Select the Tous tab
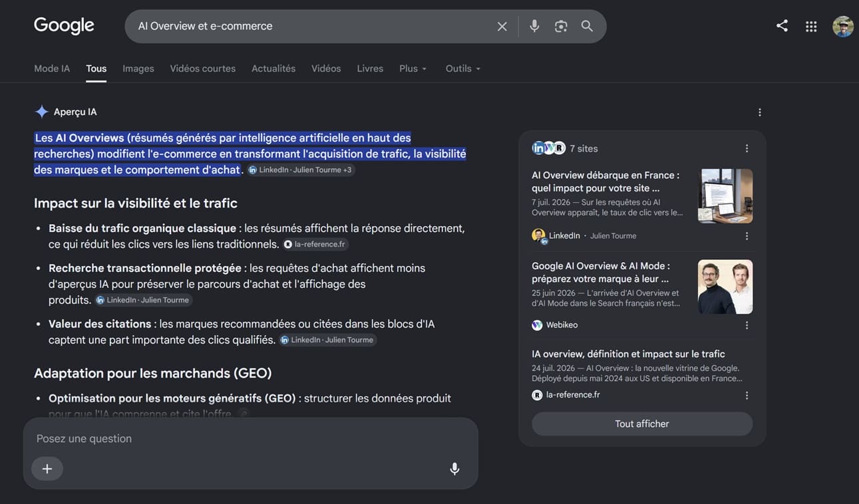 (x=96, y=68)
